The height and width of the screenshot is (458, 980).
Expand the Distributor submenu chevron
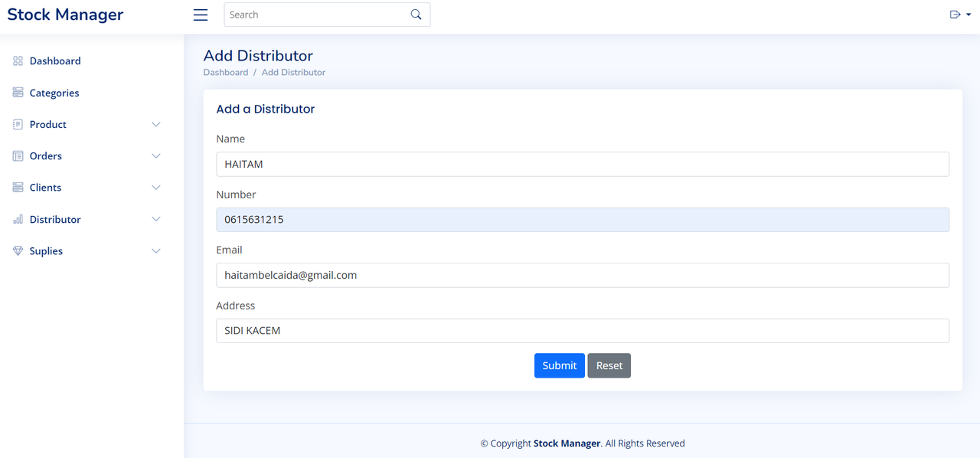[x=156, y=219]
